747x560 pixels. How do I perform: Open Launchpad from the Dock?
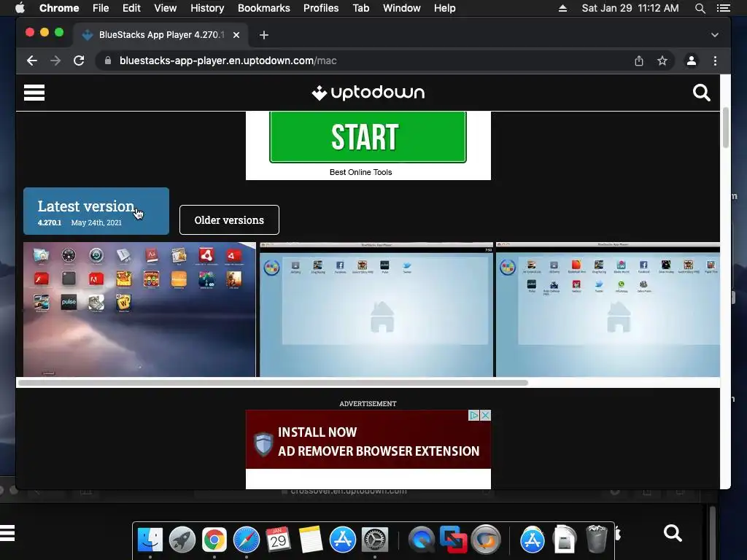coord(182,540)
